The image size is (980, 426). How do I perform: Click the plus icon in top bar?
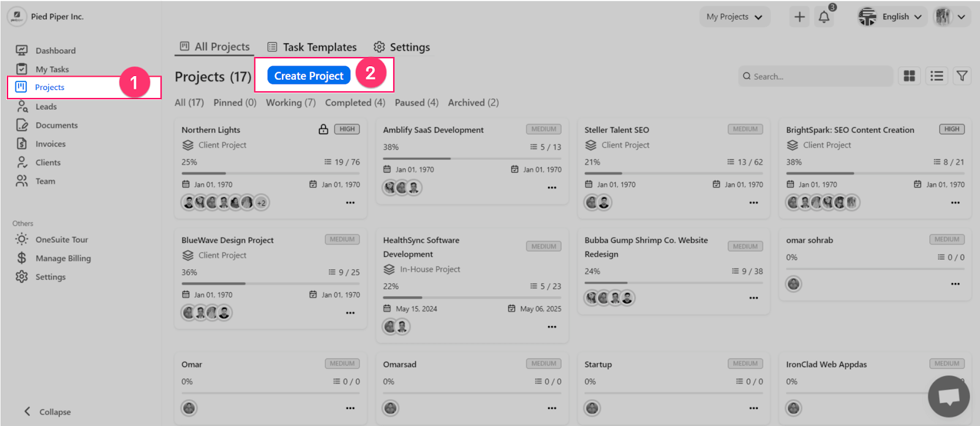799,17
